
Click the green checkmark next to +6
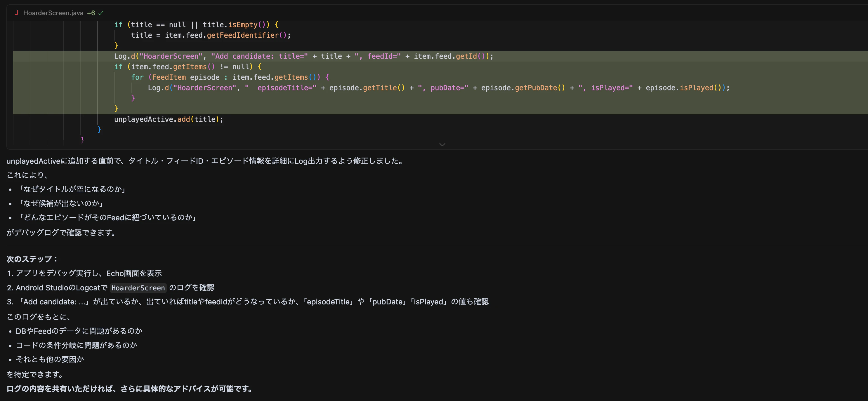coord(101,13)
